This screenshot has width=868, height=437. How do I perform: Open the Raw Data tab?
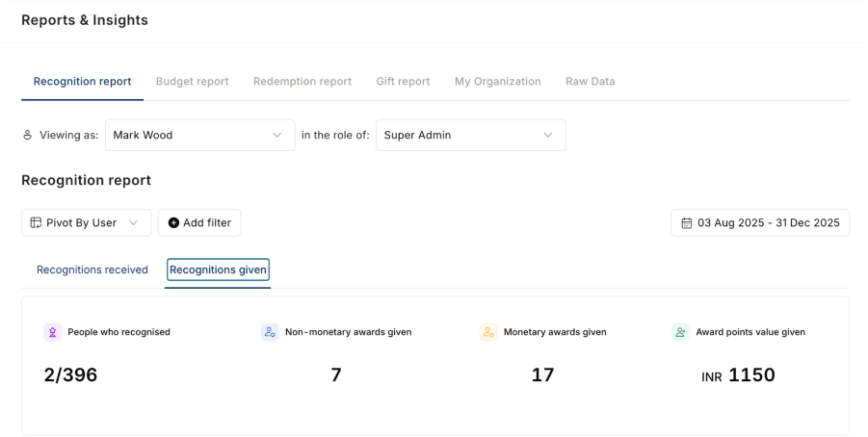591,81
